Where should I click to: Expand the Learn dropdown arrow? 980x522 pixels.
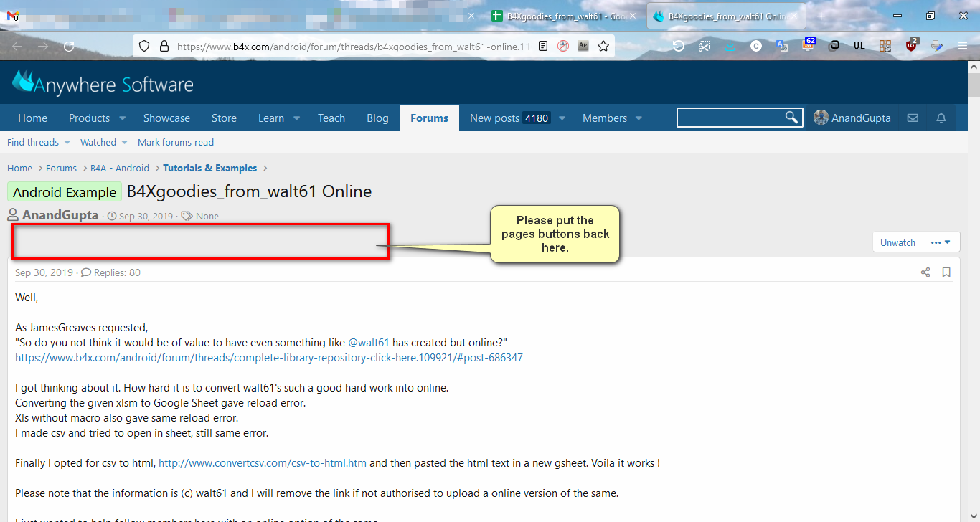coord(296,118)
